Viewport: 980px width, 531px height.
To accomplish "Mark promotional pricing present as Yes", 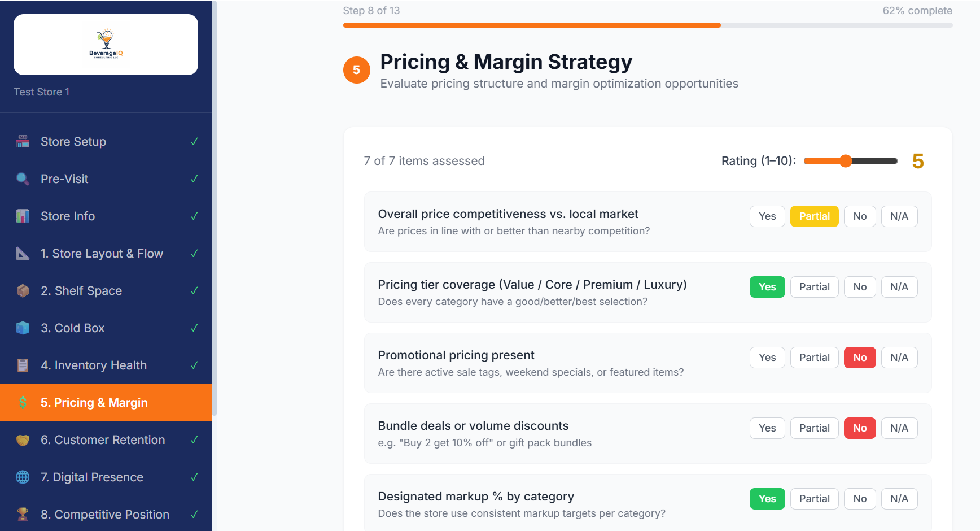I will 767,357.
